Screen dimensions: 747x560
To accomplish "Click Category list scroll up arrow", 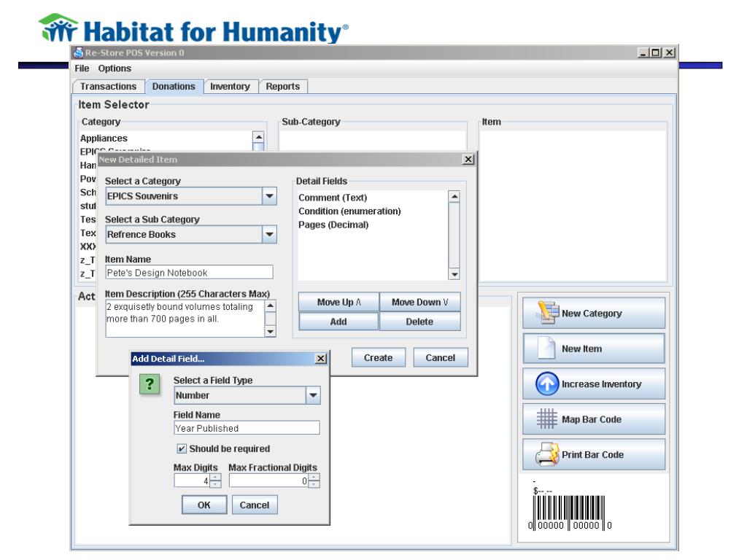I will coord(258,137).
